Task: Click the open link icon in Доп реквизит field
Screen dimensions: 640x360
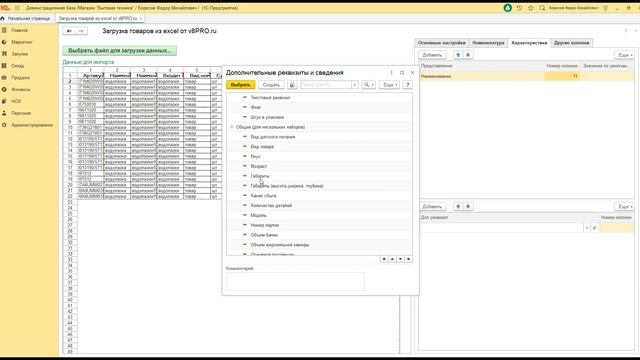Action: point(594,228)
